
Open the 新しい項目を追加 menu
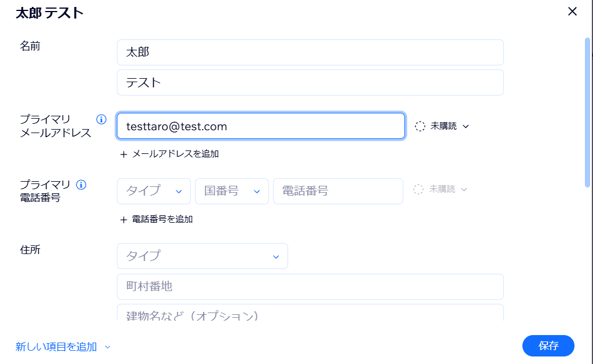pyautogui.click(x=62, y=347)
